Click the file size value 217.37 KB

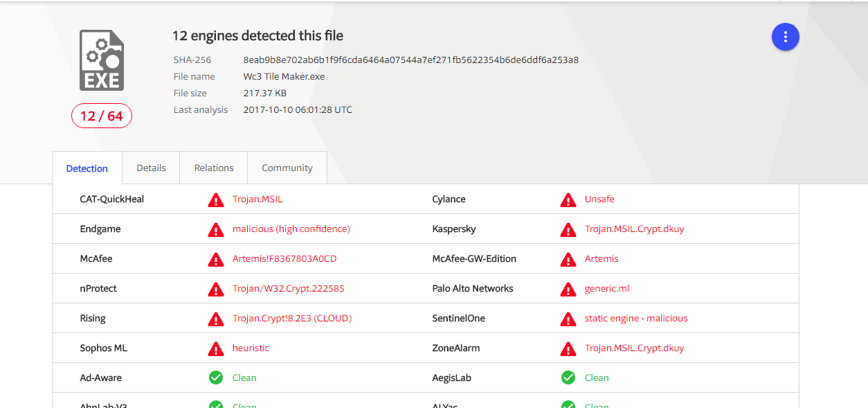pos(265,93)
